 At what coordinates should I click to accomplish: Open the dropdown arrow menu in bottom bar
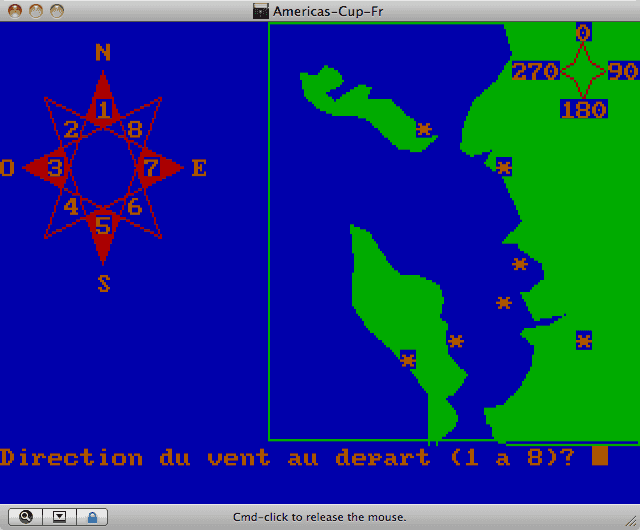[59, 517]
